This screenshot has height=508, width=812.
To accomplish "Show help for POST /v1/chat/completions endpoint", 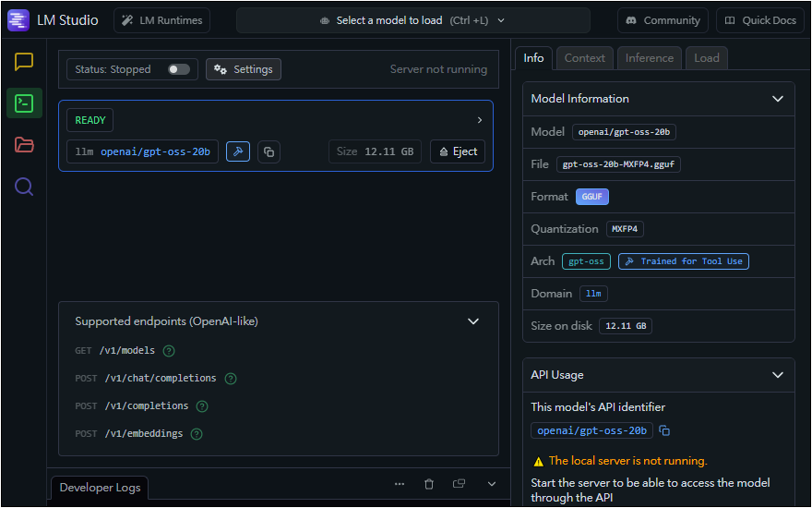I will (231, 379).
